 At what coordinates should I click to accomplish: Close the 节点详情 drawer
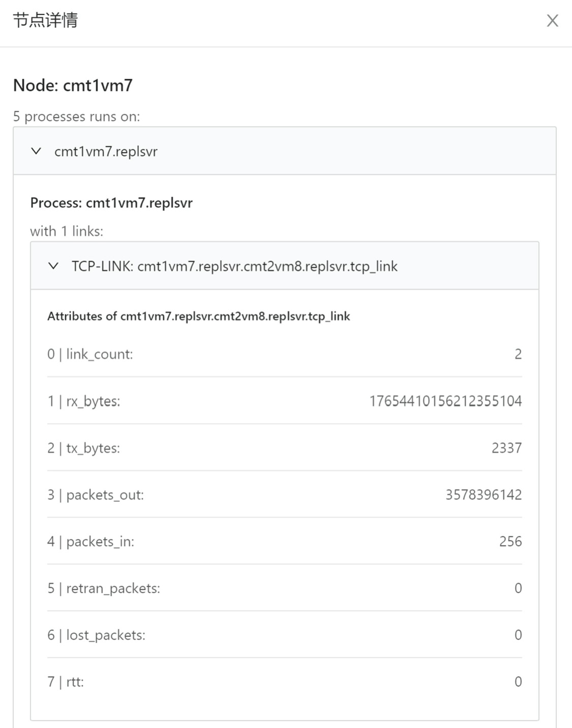552,21
